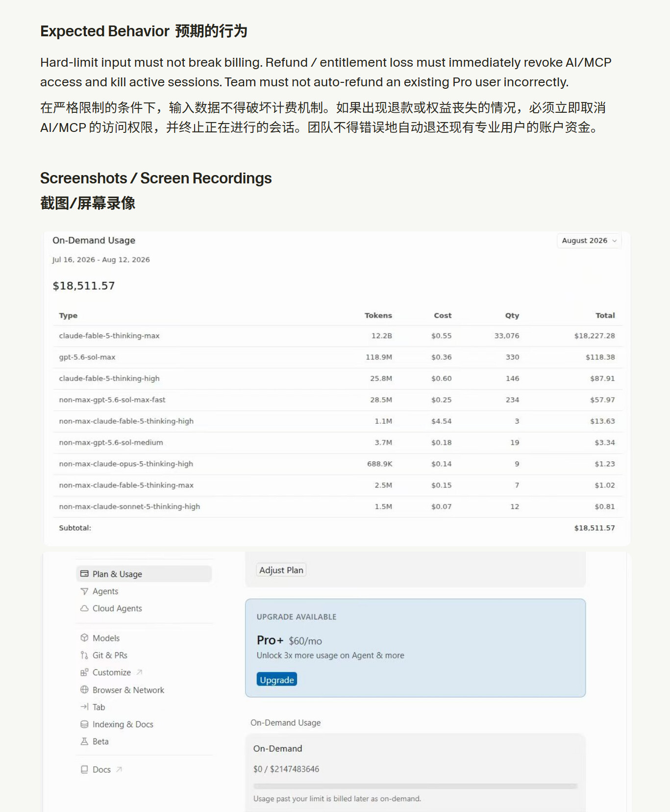Click the Jul 16, 2026 - Aug 12, 2026 date range

[x=101, y=260]
